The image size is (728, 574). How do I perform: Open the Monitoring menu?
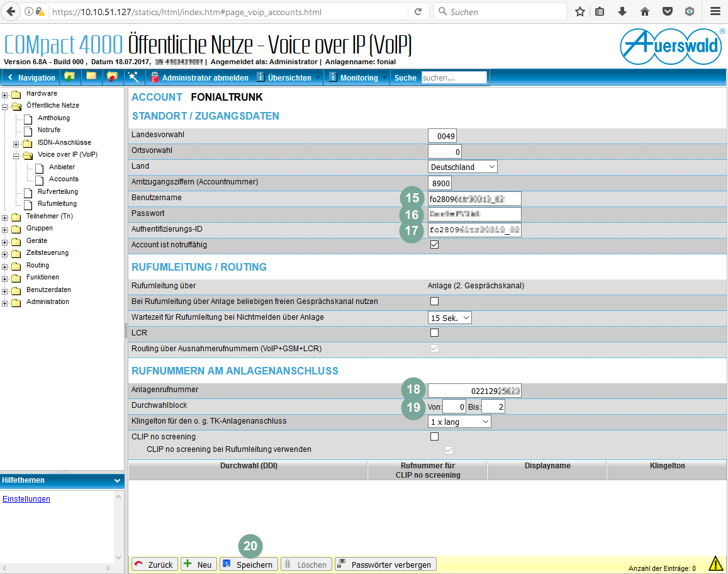pos(358,77)
